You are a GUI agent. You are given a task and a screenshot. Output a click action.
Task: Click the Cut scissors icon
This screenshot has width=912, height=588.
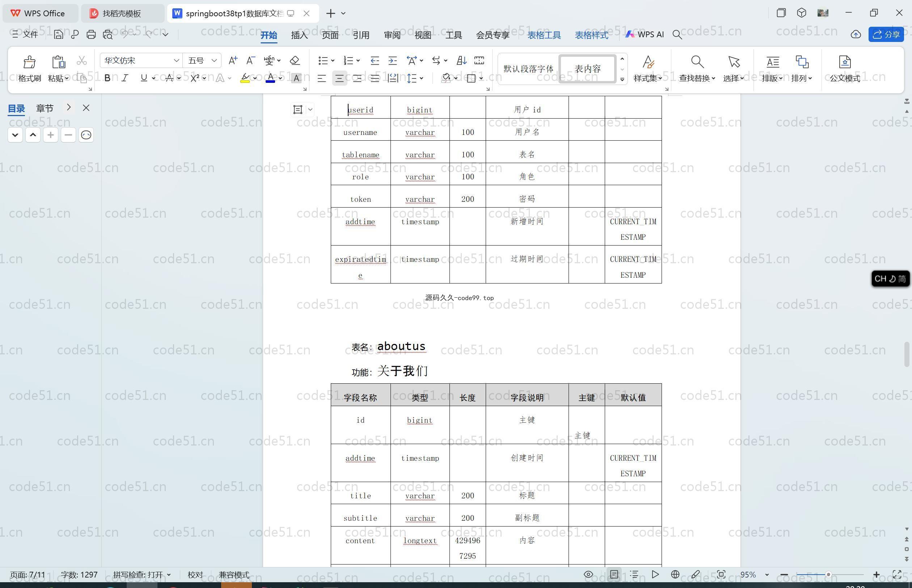coord(82,60)
